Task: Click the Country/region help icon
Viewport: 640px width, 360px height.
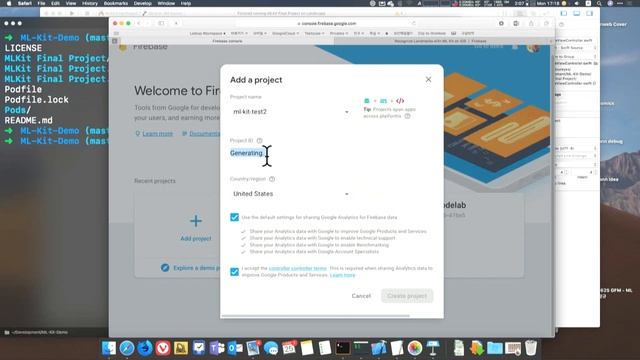Action: click(272, 179)
